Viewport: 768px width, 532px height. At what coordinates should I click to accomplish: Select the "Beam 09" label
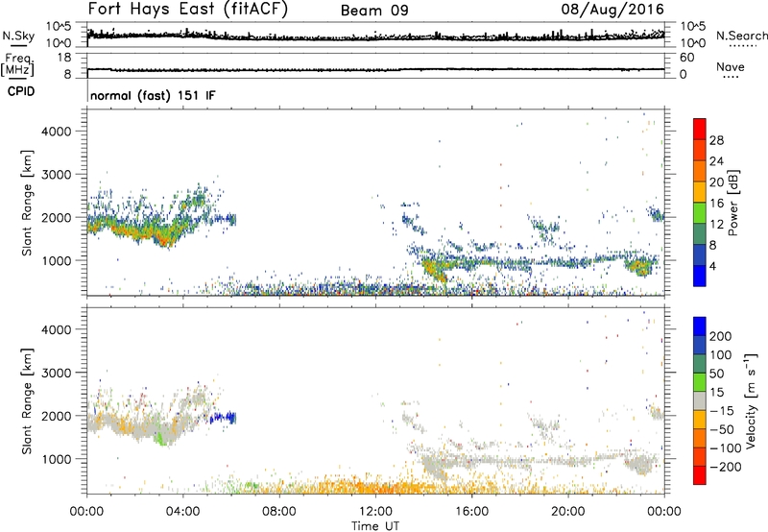[x=374, y=11]
